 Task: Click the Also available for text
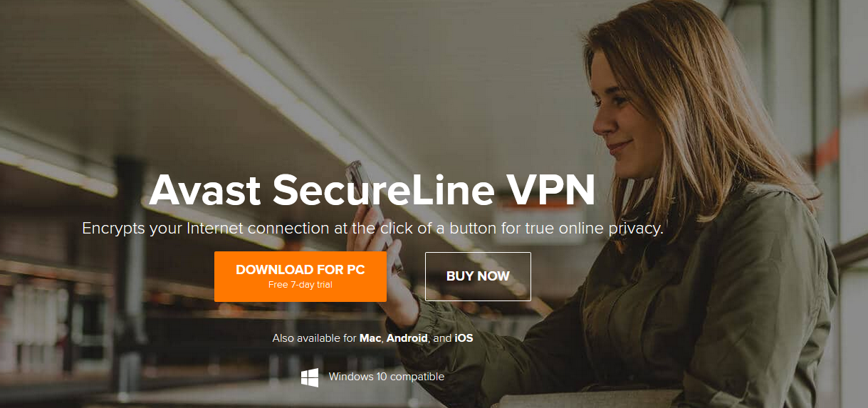coord(314,338)
